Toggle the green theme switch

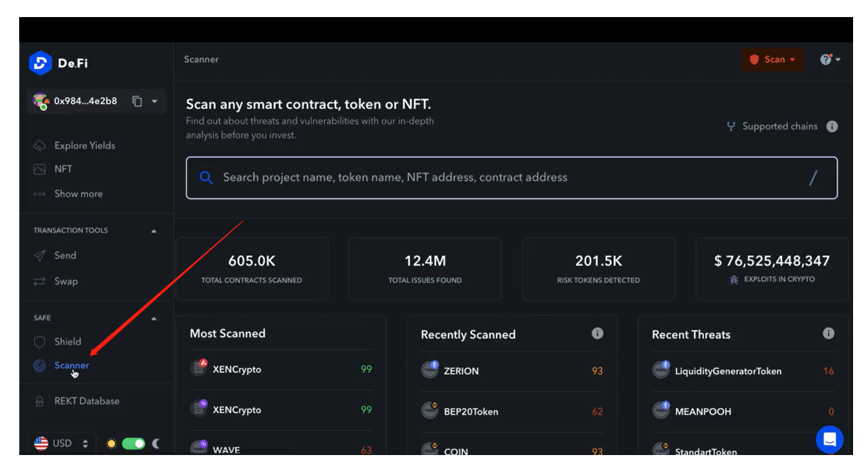point(134,444)
